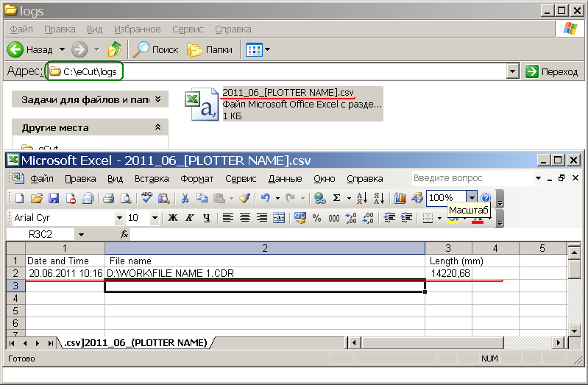Click Переход go button
The image size is (588, 385).
pyautogui.click(x=551, y=71)
